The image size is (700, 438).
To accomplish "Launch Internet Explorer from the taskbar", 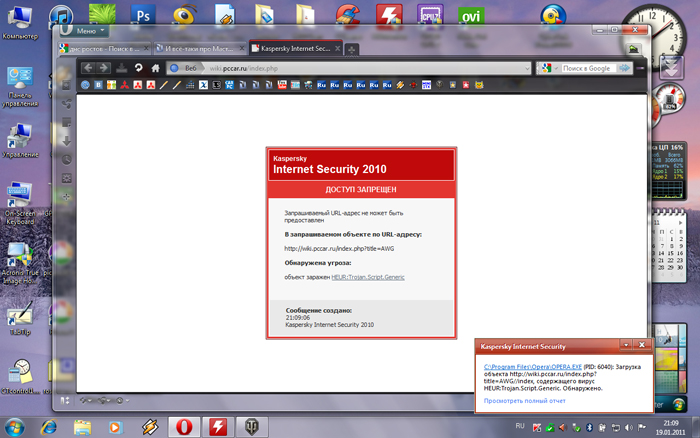I will [x=49, y=427].
